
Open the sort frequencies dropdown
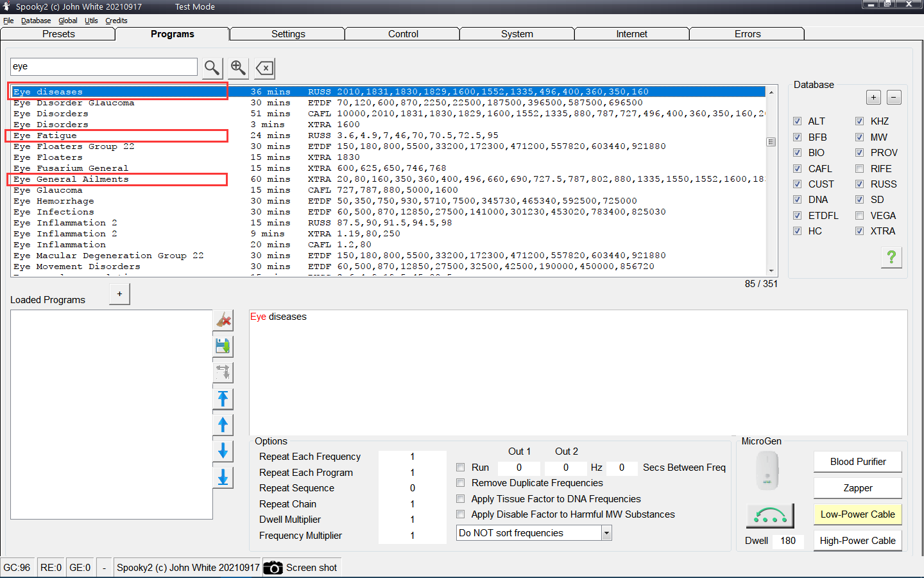[x=606, y=533]
